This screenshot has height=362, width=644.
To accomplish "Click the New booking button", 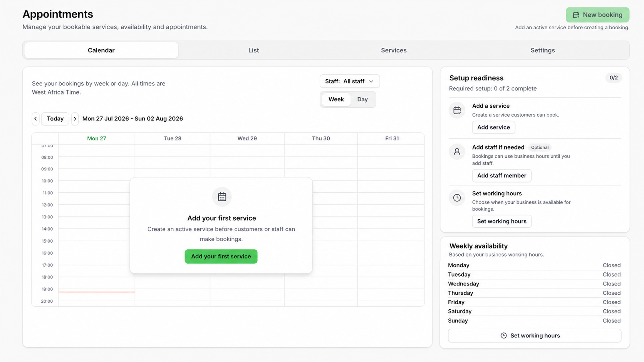I will coord(597,15).
